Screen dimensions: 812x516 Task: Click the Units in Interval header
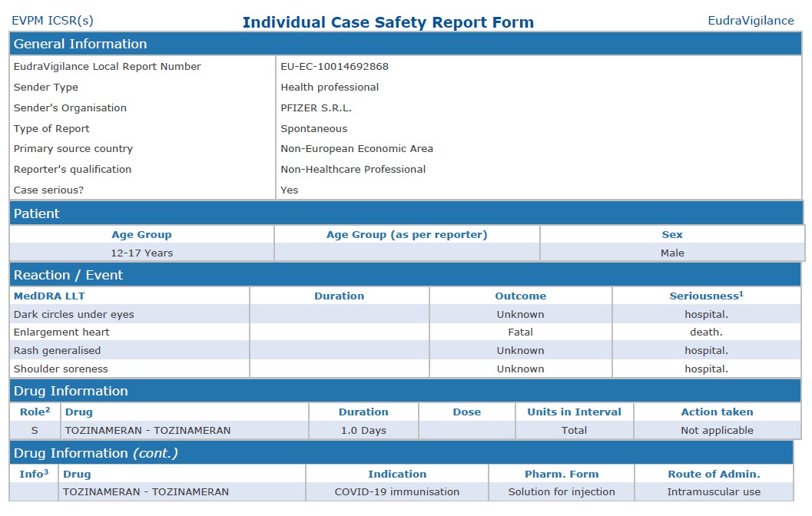[x=575, y=412]
